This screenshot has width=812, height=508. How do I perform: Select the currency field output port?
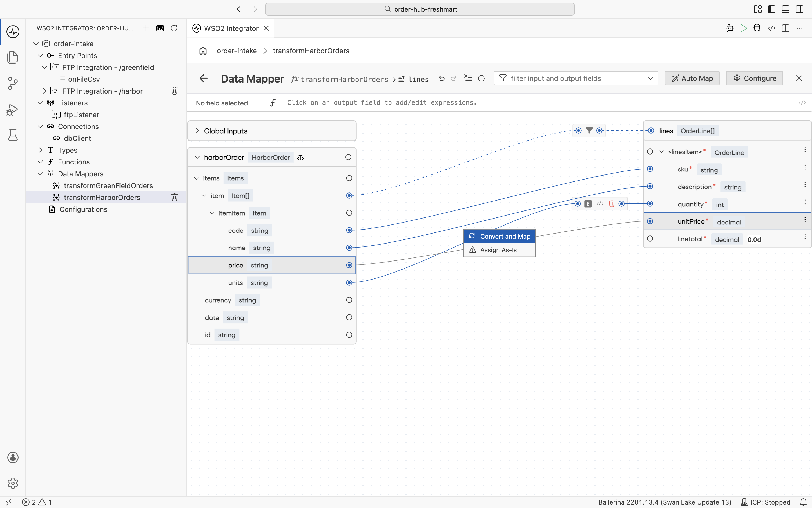tap(349, 300)
